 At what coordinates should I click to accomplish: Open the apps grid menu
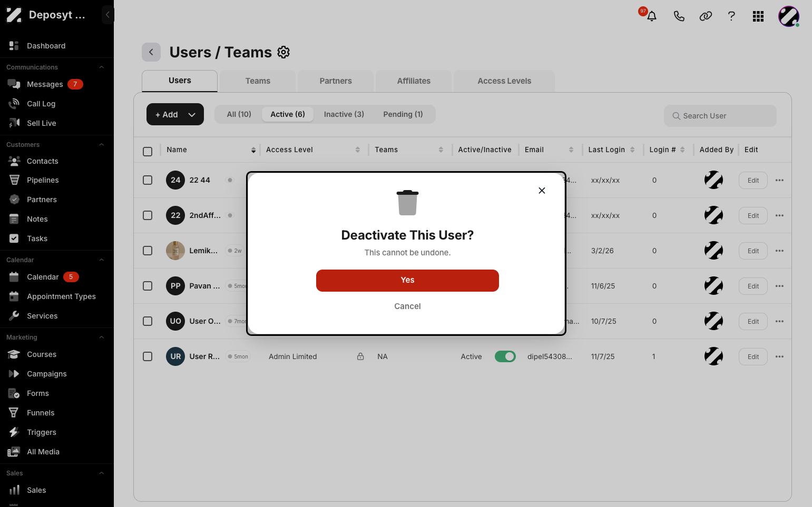[758, 16]
